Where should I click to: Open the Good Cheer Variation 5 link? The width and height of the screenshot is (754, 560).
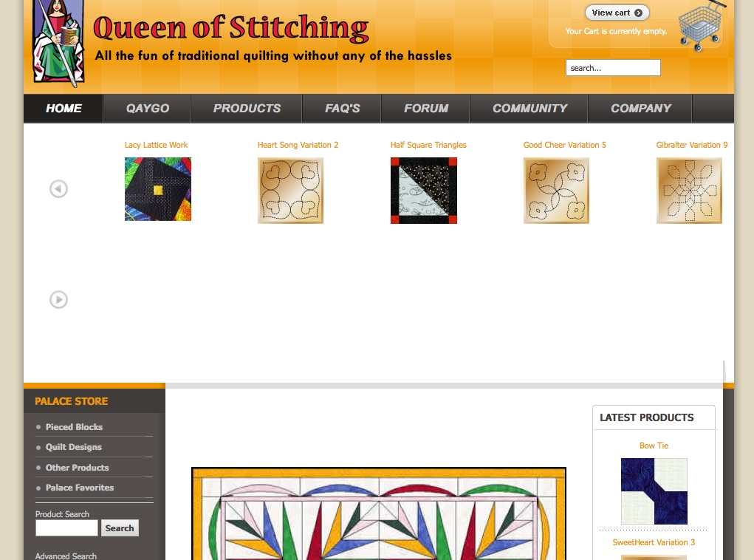(x=564, y=145)
